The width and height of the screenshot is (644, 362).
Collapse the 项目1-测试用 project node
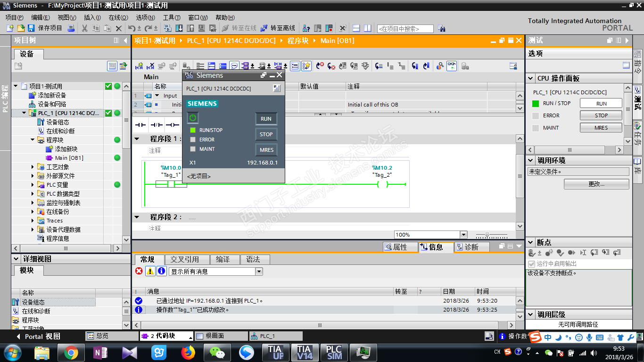tap(16, 86)
